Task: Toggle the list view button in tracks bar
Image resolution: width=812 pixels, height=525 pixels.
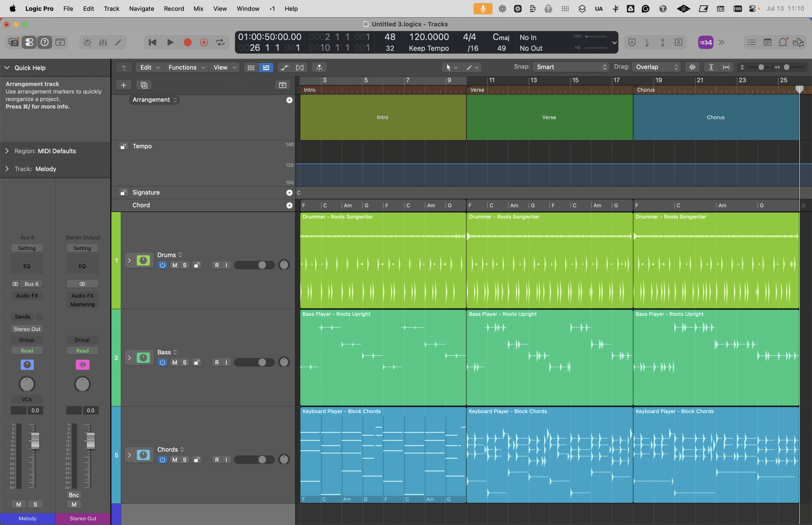Action: (266, 68)
